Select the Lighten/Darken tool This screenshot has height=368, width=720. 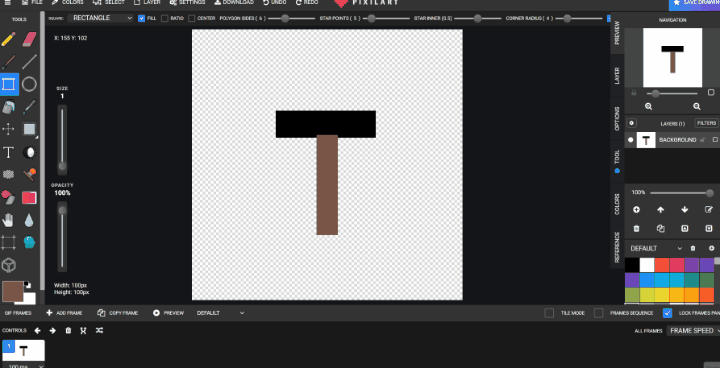[x=29, y=152]
